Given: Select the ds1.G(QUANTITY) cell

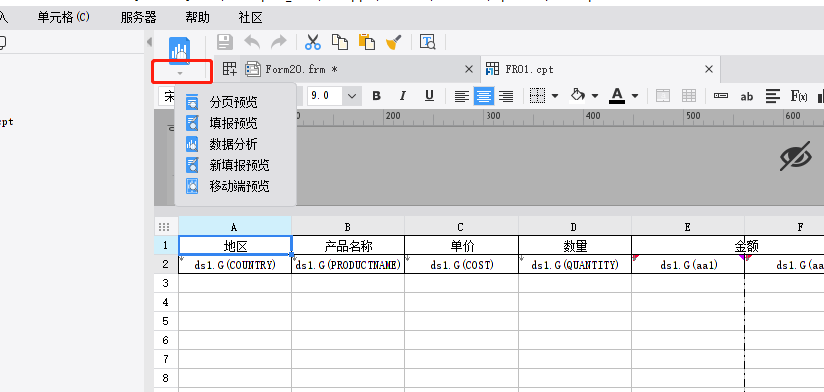Looking at the screenshot, I should 574,264.
